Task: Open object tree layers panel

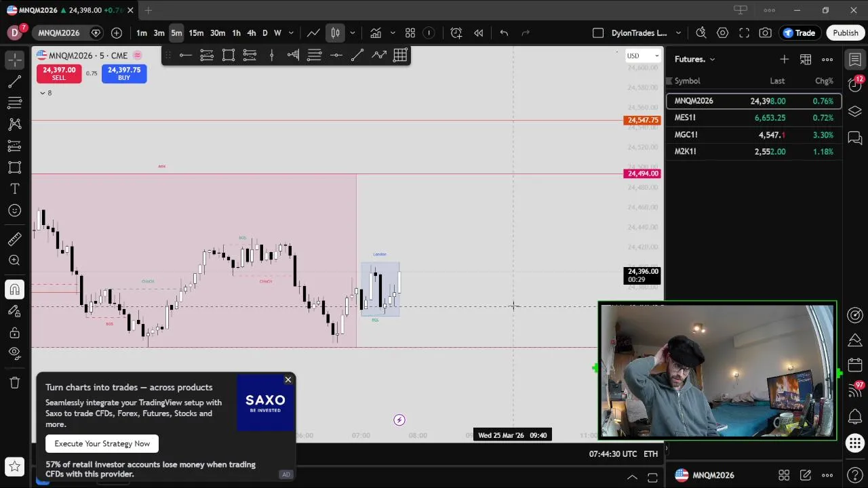Action: click(855, 111)
